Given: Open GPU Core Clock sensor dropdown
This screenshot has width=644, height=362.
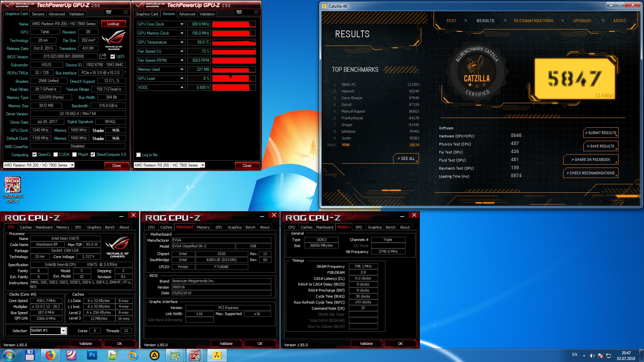Looking at the screenshot, I should click(x=182, y=24).
